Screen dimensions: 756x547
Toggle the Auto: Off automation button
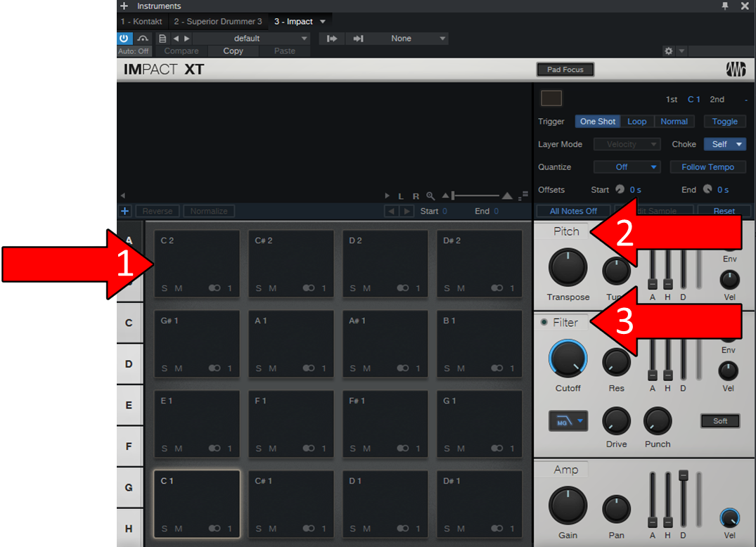[134, 51]
